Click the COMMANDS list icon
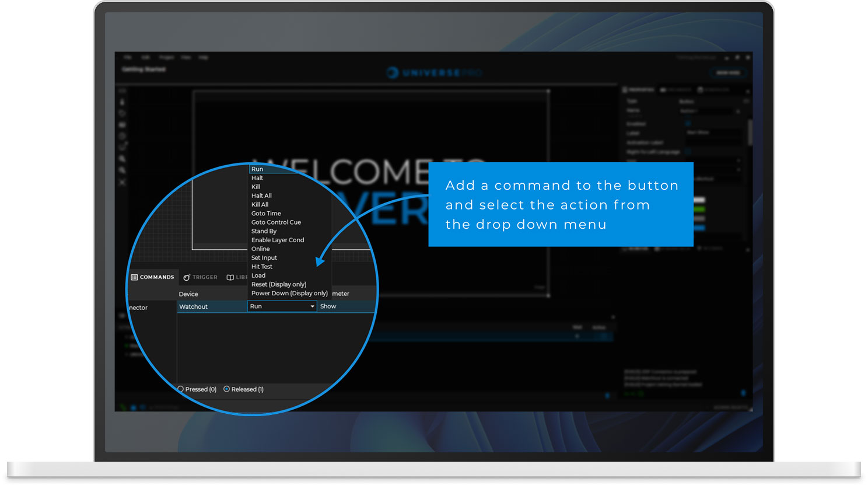The image size is (868, 485). point(135,277)
